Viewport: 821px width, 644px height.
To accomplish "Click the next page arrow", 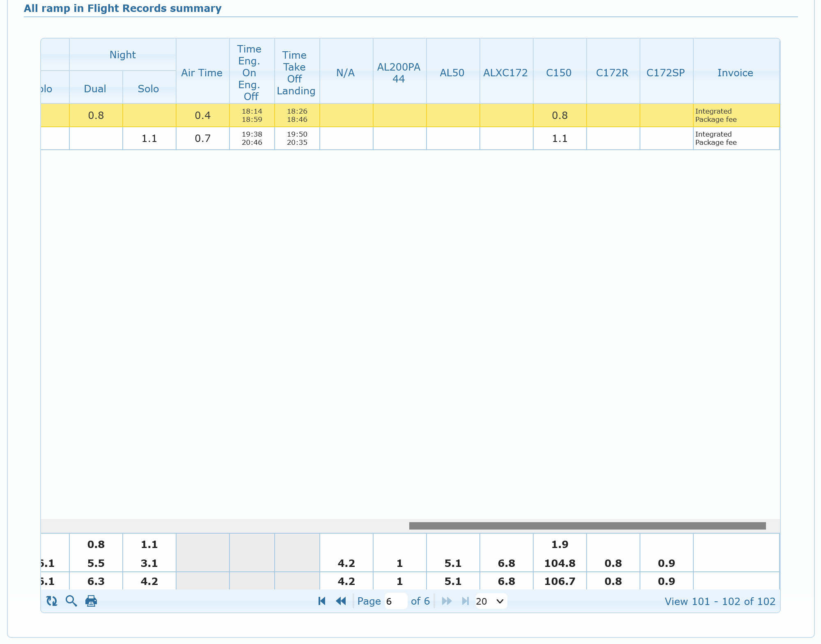I will point(447,601).
